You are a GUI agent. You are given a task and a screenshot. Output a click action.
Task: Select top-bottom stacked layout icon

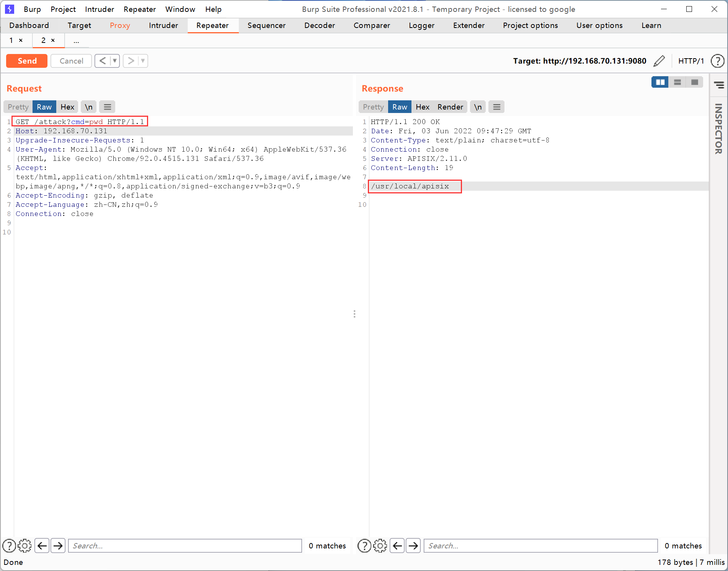(x=677, y=82)
